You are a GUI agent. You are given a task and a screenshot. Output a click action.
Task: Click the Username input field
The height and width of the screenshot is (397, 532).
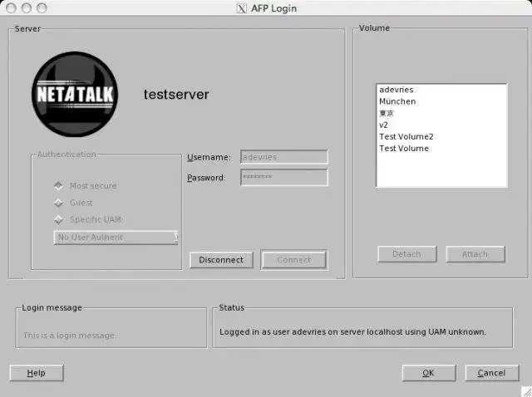coord(284,157)
